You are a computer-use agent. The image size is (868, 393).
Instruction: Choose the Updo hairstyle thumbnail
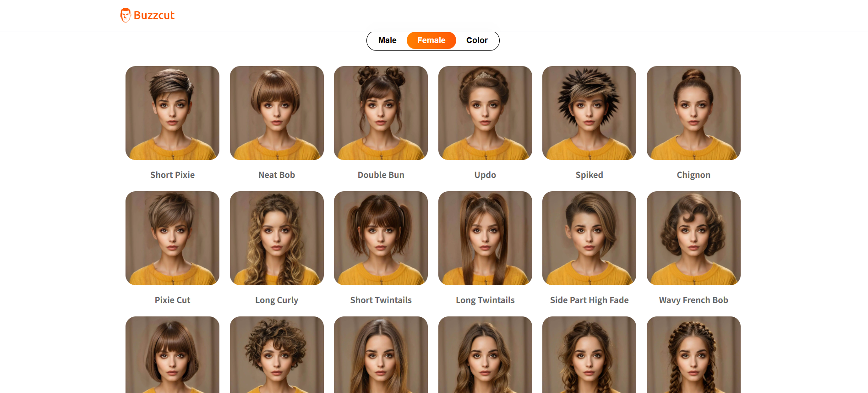tap(485, 113)
